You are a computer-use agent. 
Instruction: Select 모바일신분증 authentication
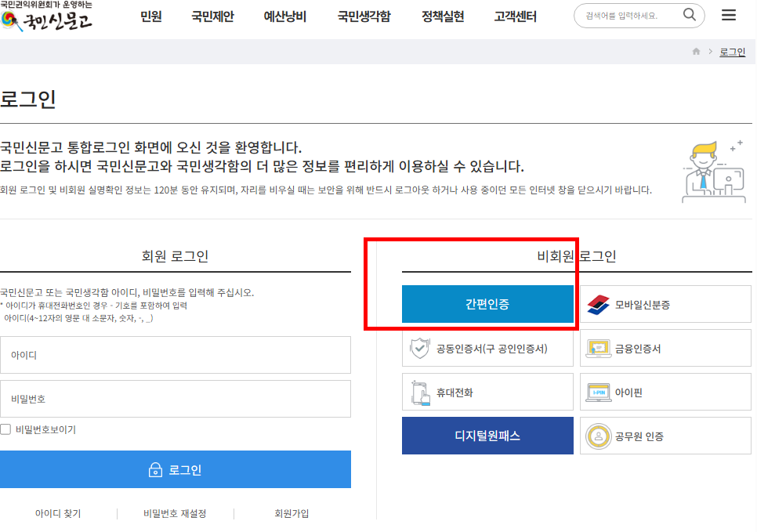[665, 304]
